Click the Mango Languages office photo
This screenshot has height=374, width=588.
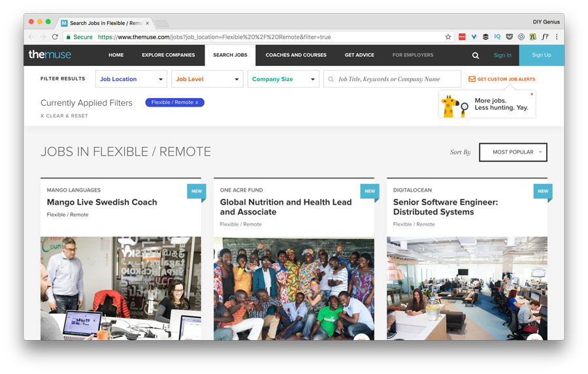[121, 288]
